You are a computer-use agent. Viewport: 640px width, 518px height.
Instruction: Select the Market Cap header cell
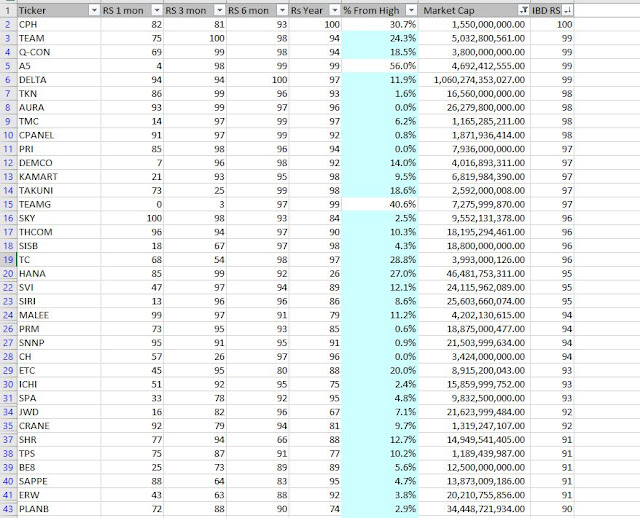pos(474,11)
